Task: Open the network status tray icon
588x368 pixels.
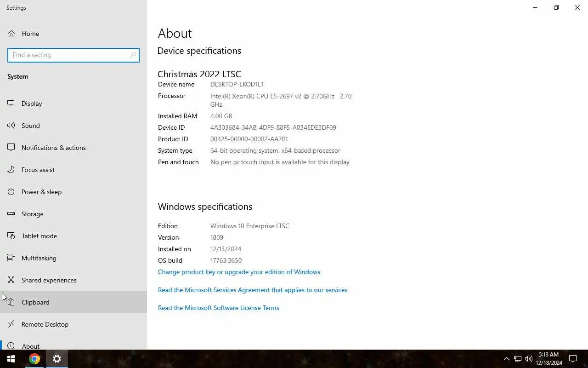Action: pyautogui.click(x=518, y=359)
